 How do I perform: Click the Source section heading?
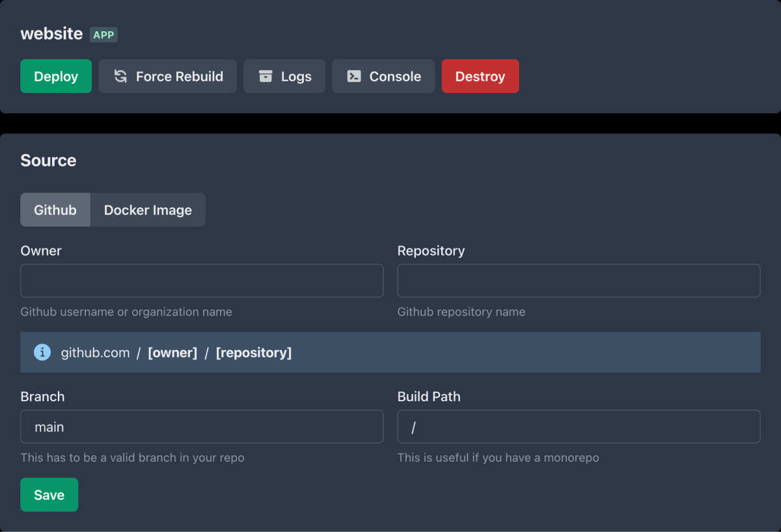[x=48, y=161]
